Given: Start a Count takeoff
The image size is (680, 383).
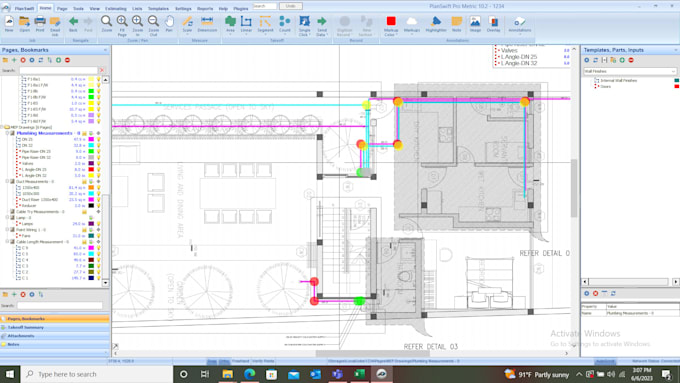Looking at the screenshot, I should pos(284,24).
